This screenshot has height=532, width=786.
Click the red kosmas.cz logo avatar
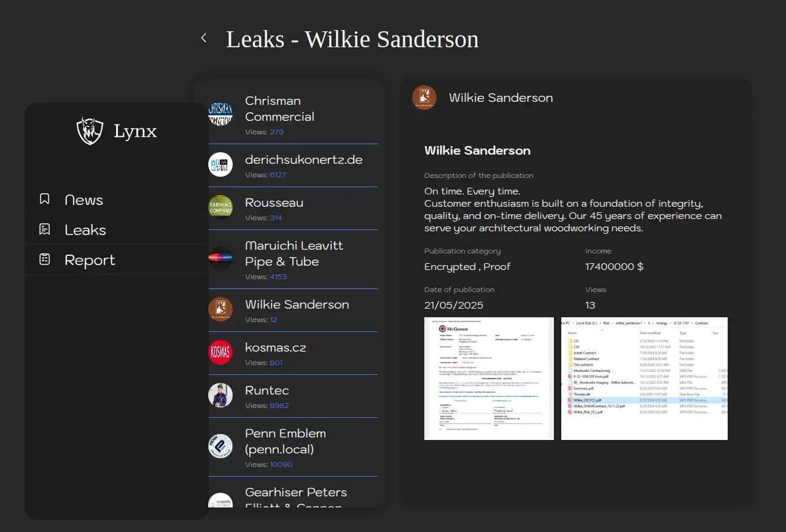(x=220, y=352)
